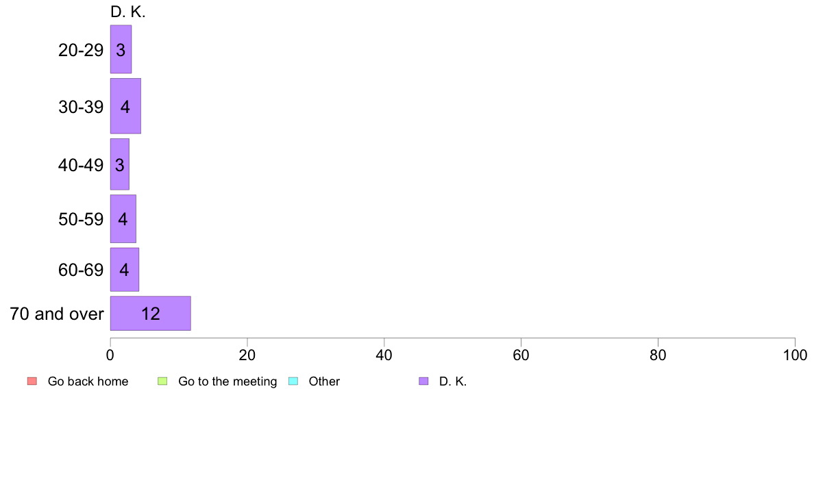Click the Other legend label

tap(324, 381)
